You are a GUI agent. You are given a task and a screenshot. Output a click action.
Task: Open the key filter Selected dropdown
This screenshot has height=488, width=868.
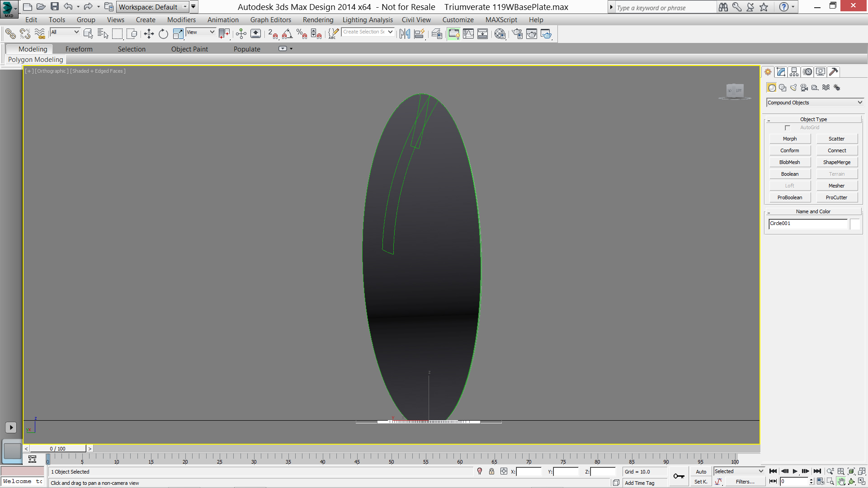[739, 471]
